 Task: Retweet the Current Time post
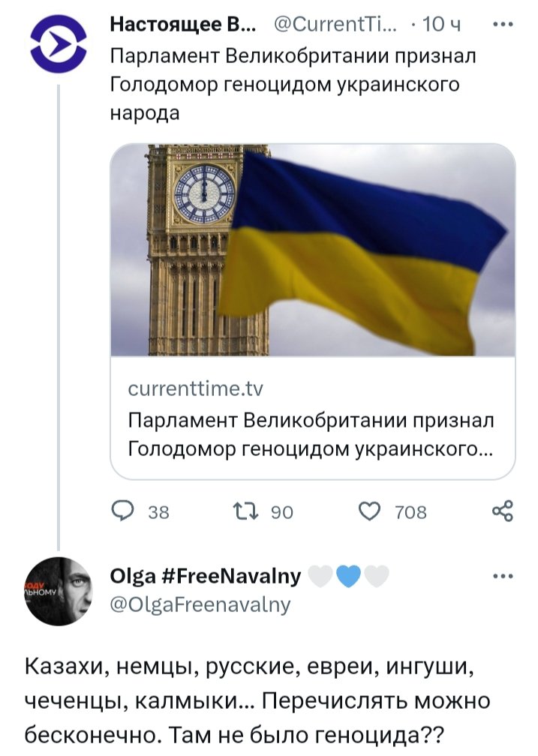click(247, 511)
